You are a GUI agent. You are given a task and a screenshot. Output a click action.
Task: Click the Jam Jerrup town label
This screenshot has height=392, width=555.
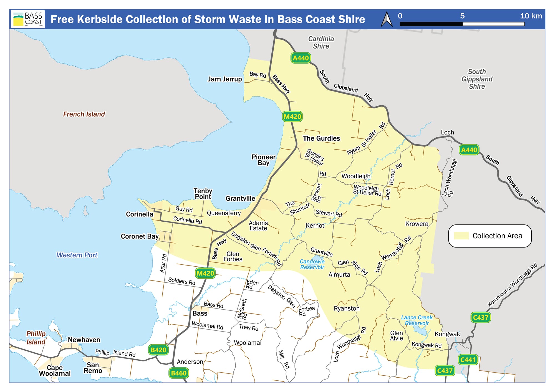(225, 79)
